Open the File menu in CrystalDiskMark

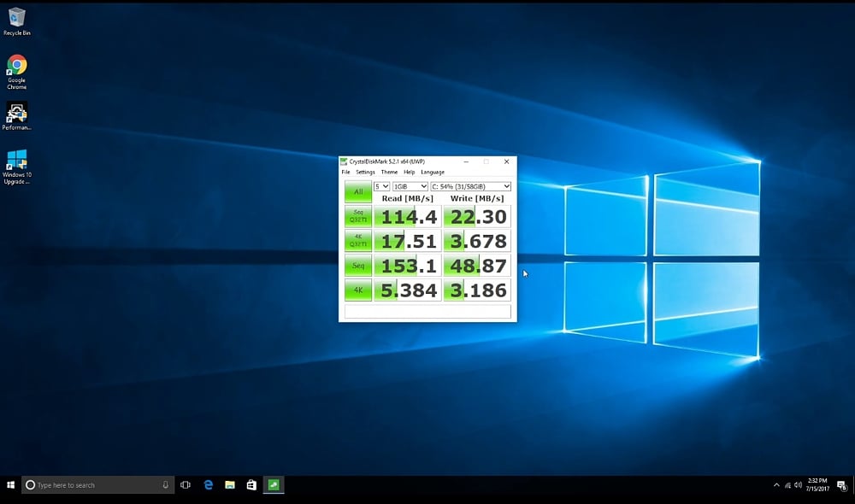click(346, 172)
